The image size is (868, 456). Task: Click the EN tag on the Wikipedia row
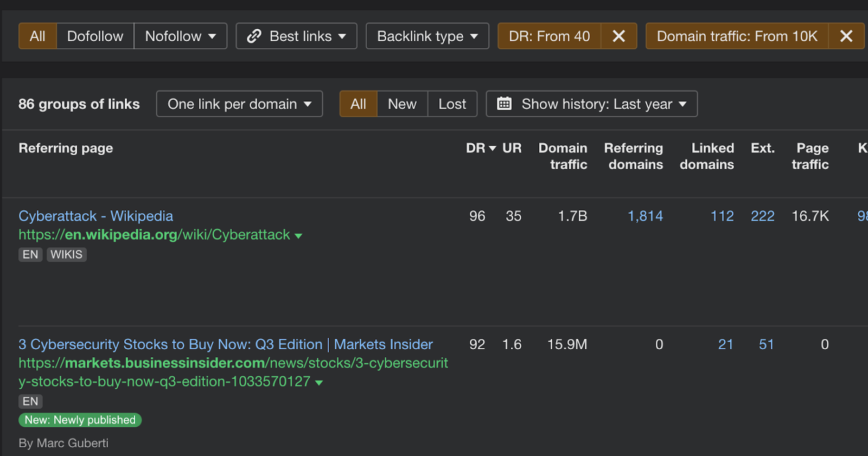click(x=30, y=254)
